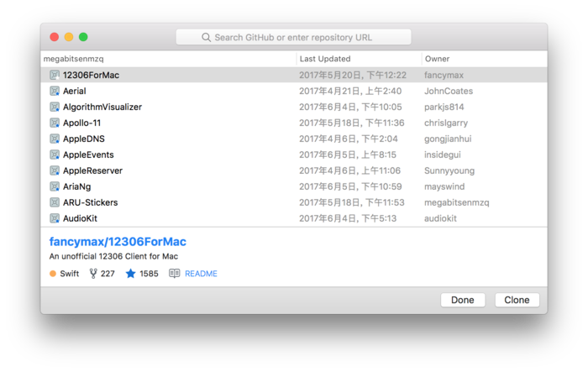
Task: Click the date 2017年6月5日, 下午10:59
Action: (350, 186)
